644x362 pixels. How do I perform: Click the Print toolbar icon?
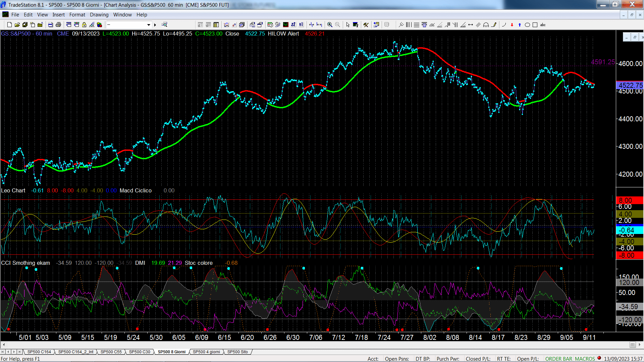(58, 24)
